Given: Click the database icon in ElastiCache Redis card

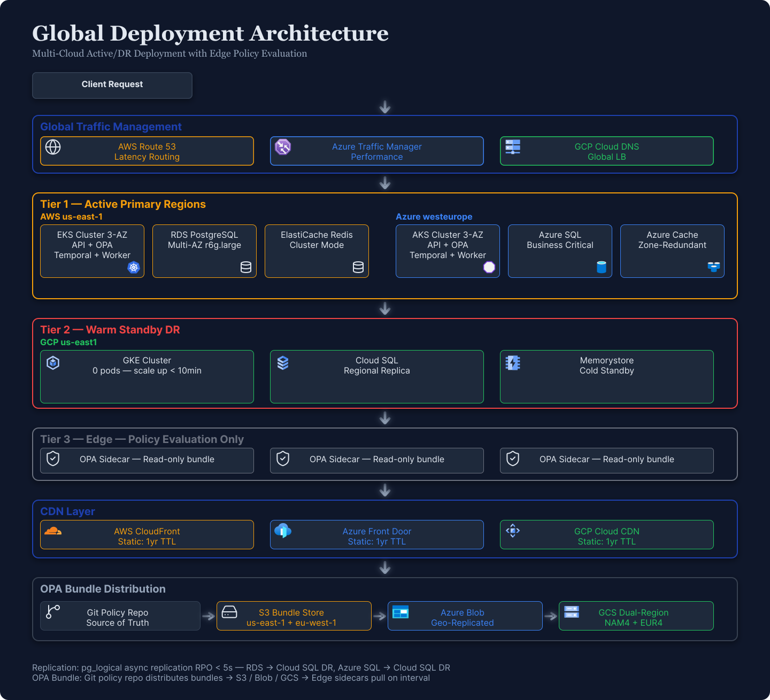Looking at the screenshot, I should coord(358,268).
